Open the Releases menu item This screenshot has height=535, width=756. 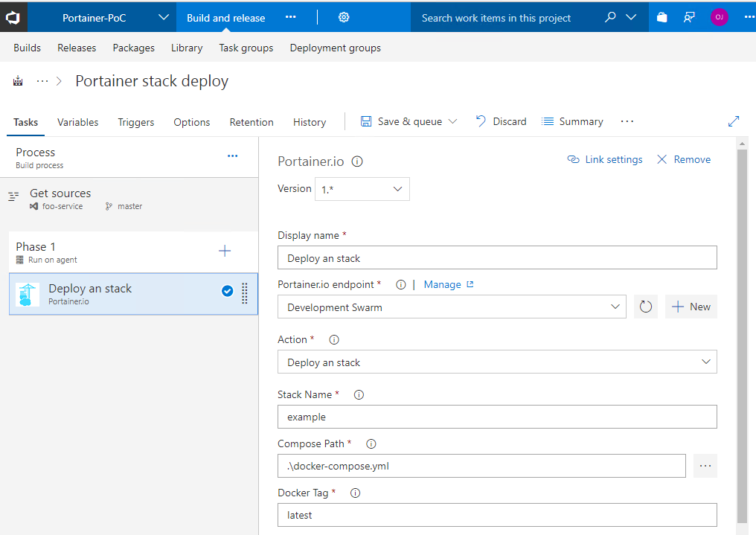(77, 48)
